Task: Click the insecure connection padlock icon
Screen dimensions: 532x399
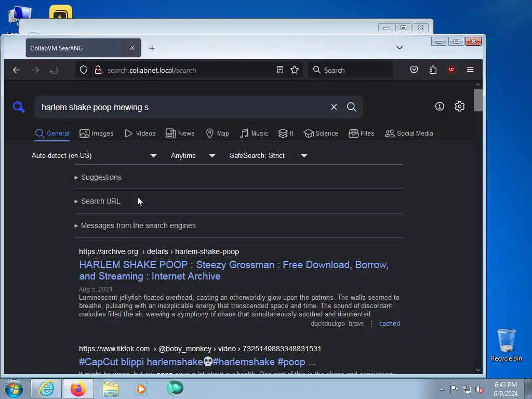Action: 98,70
